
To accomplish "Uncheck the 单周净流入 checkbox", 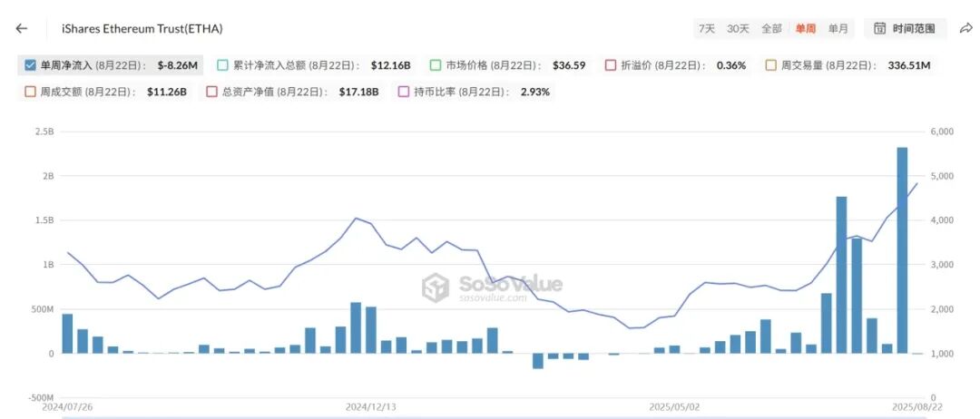I will coord(29,65).
